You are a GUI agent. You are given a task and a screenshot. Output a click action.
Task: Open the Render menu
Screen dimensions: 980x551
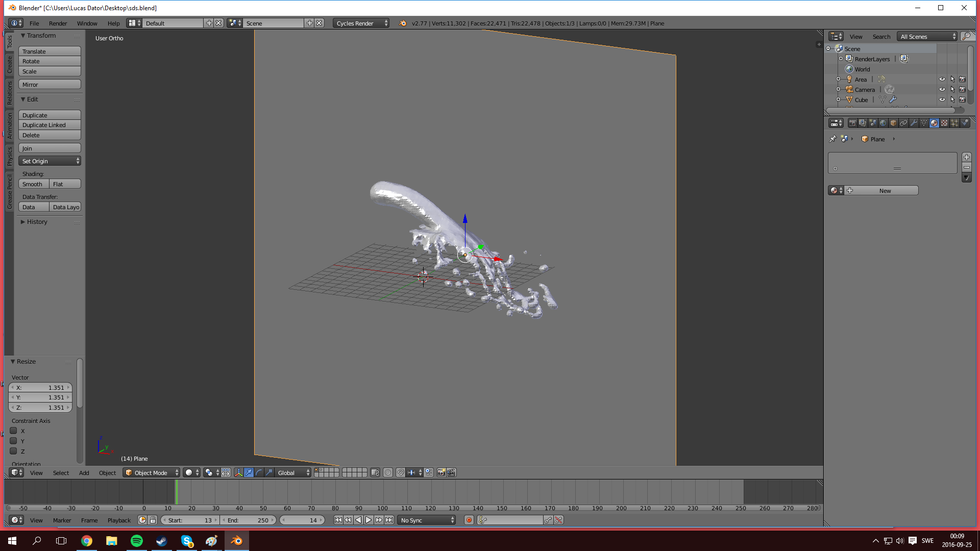pos(58,23)
